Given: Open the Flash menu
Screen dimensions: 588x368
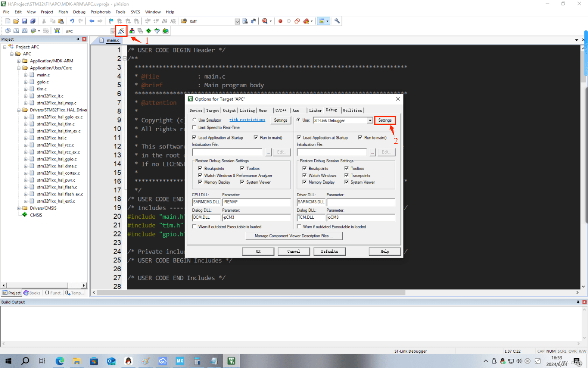Looking at the screenshot, I should pos(63,12).
